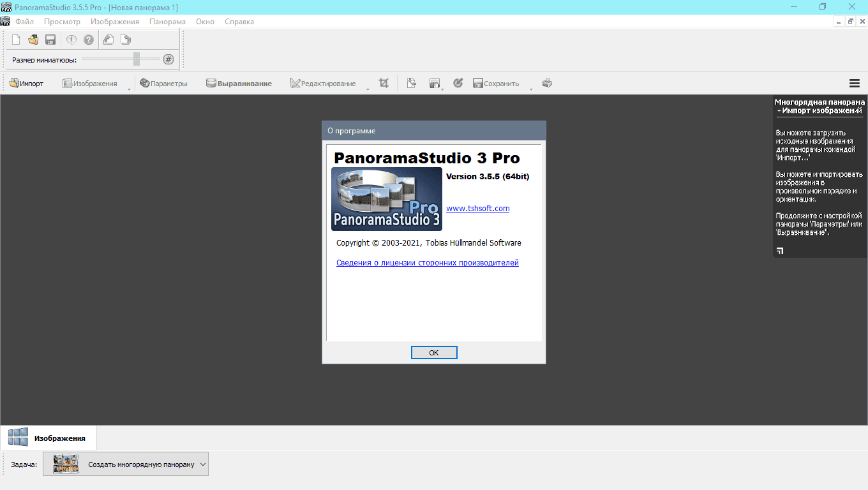Click the render image icon with dropdown
Image resolution: width=868 pixels, height=490 pixels.
point(435,84)
